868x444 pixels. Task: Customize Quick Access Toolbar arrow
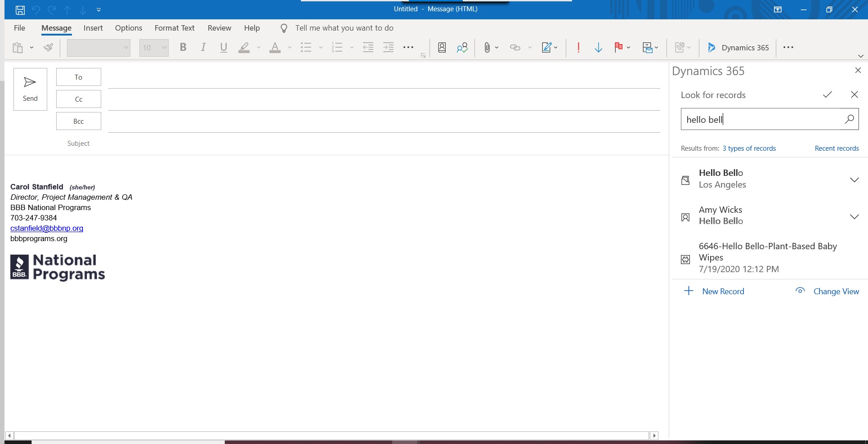[98, 9]
